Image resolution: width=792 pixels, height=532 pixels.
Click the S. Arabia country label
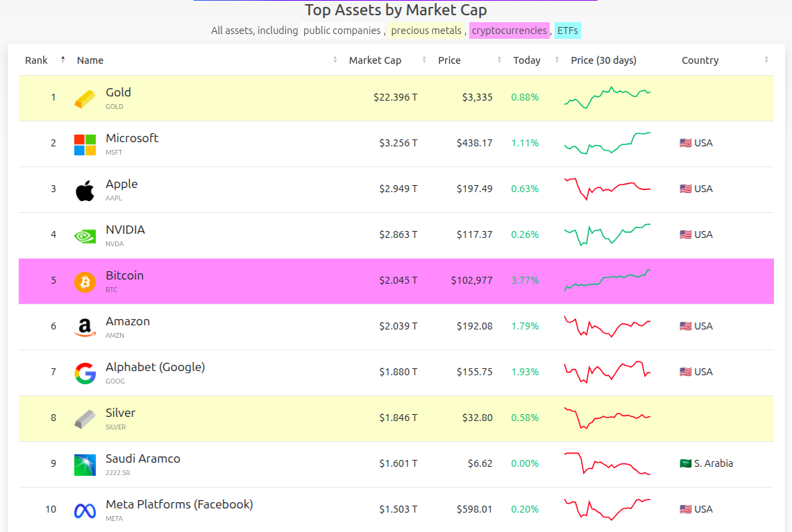click(713, 463)
